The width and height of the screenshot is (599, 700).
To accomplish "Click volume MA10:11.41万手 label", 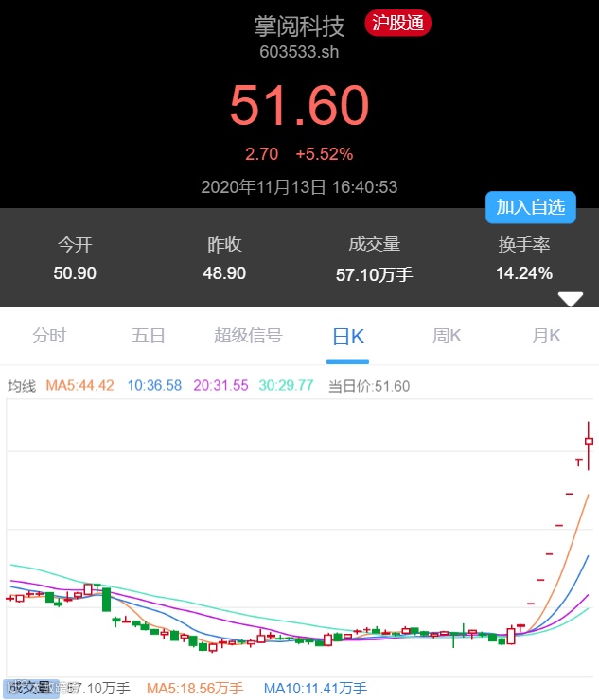I will pos(315,688).
